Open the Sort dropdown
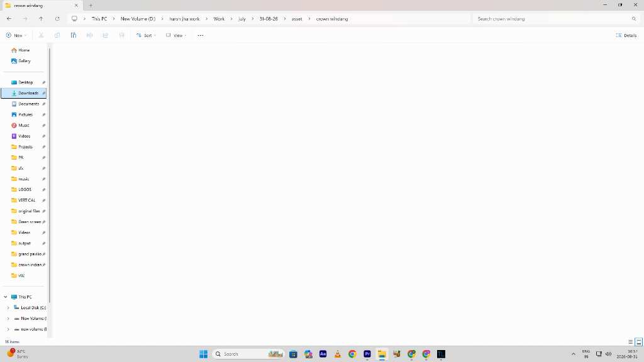 click(x=146, y=35)
